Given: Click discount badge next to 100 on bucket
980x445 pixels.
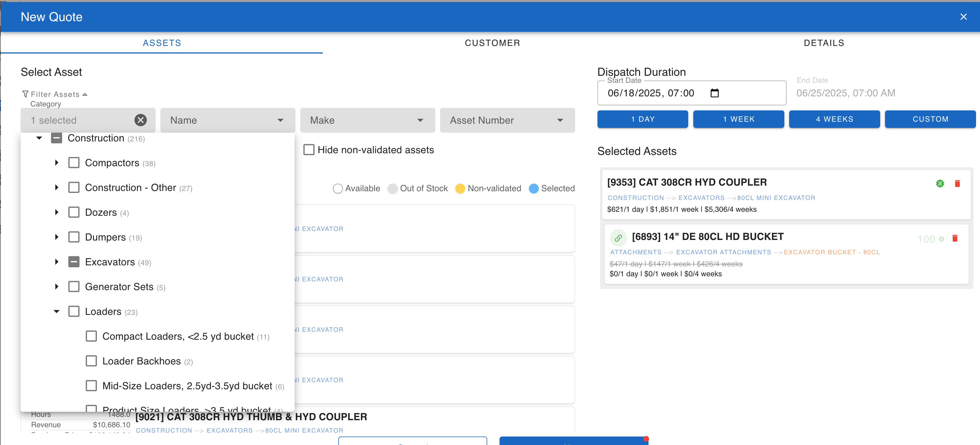Looking at the screenshot, I should pos(941,239).
